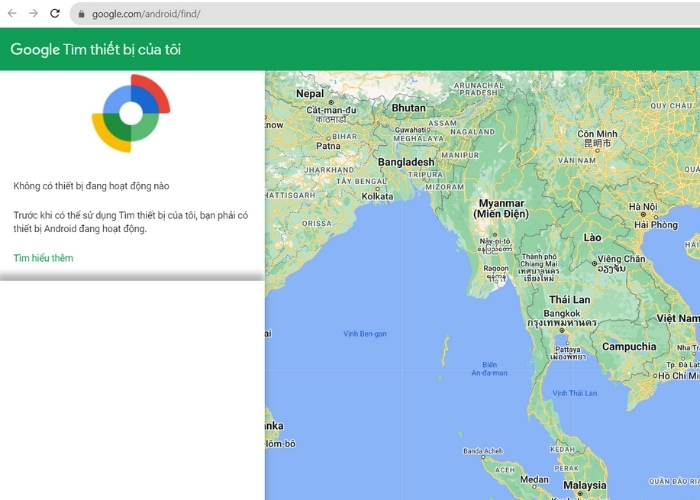Click BIHAR state label on map
This screenshot has height=500, width=700.
click(345, 137)
